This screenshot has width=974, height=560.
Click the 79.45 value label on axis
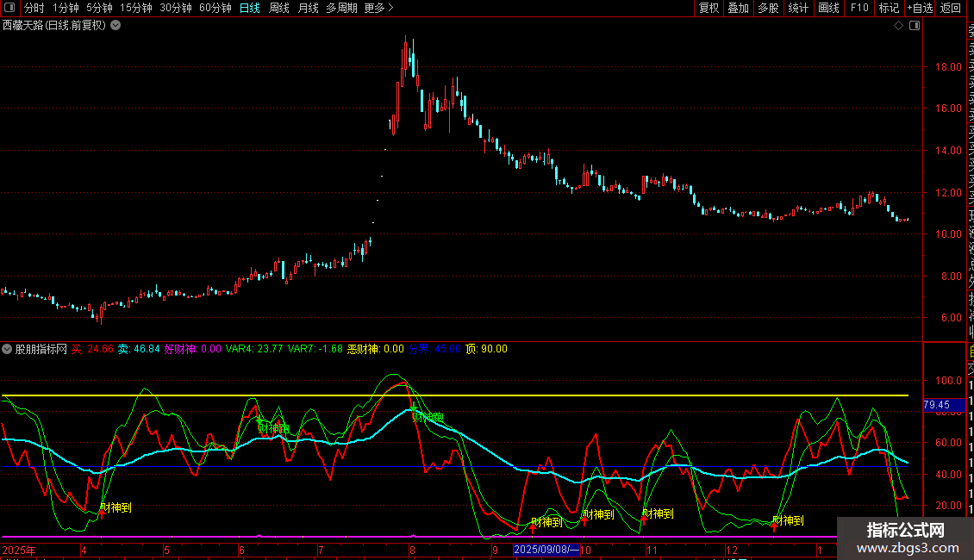[938, 404]
